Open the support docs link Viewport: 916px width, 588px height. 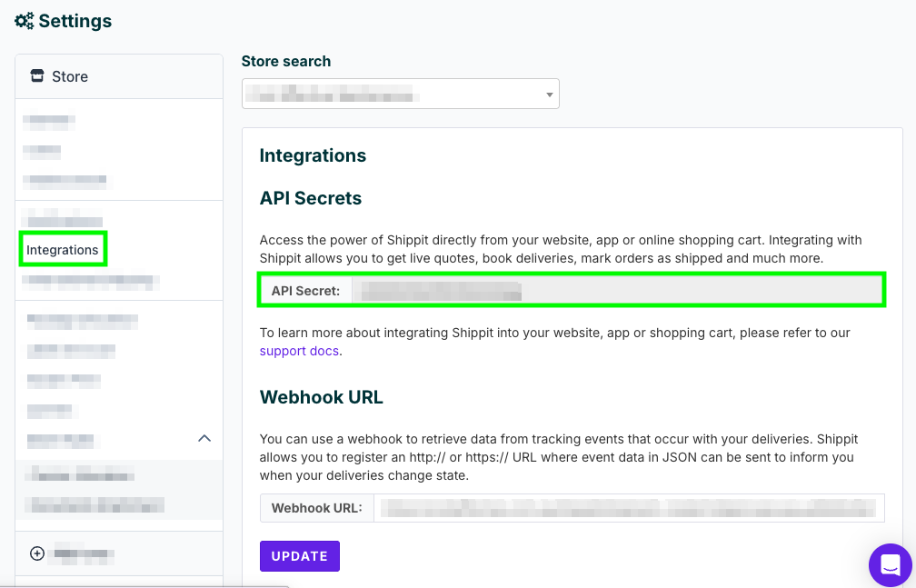(299, 351)
